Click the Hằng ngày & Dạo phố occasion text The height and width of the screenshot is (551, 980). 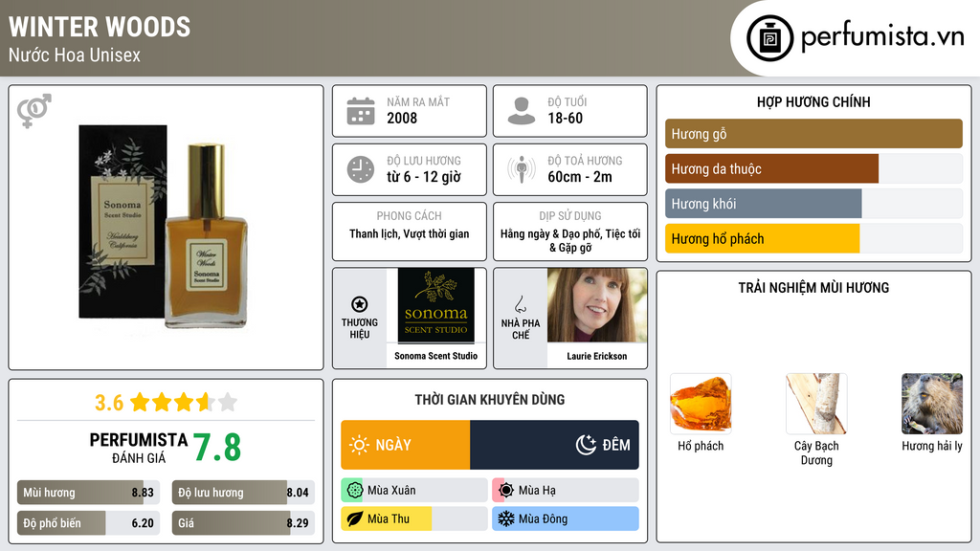(570, 240)
